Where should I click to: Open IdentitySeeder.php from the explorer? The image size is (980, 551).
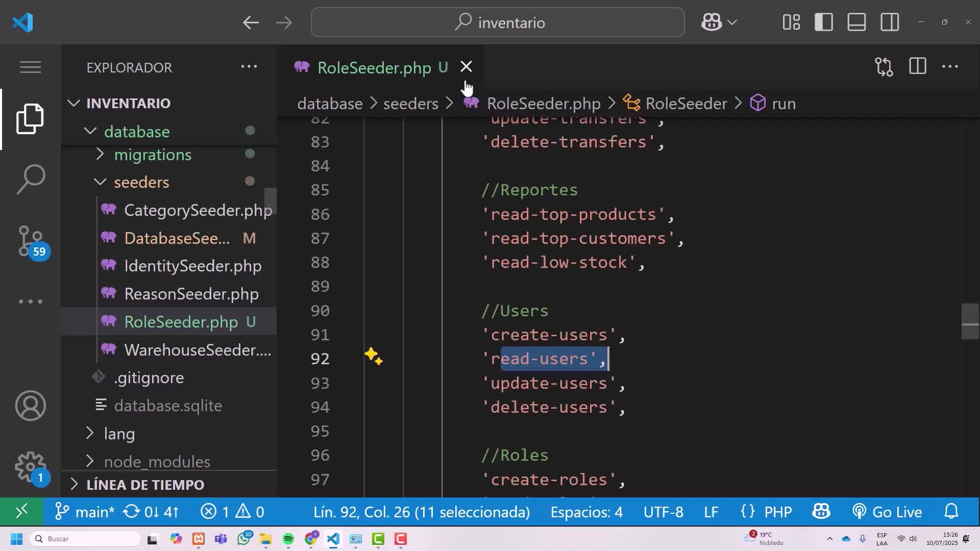(x=192, y=266)
